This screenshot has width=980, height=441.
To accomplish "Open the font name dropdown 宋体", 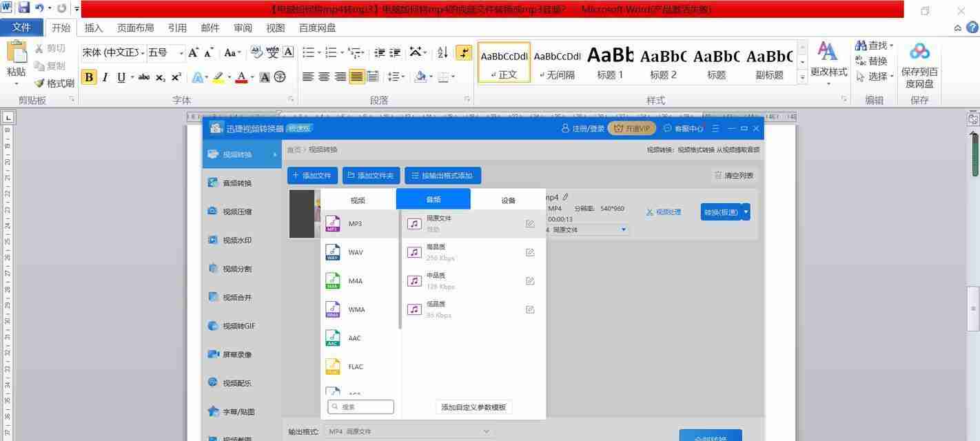I will coord(143,53).
